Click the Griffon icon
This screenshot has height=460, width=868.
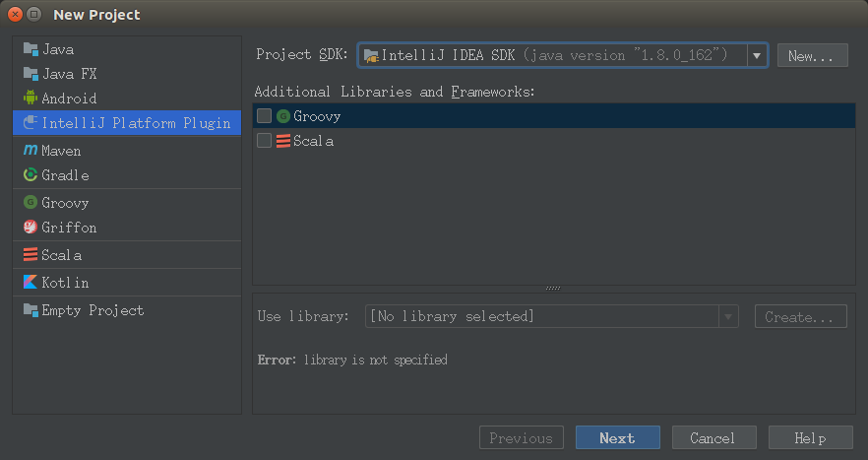click(x=31, y=227)
